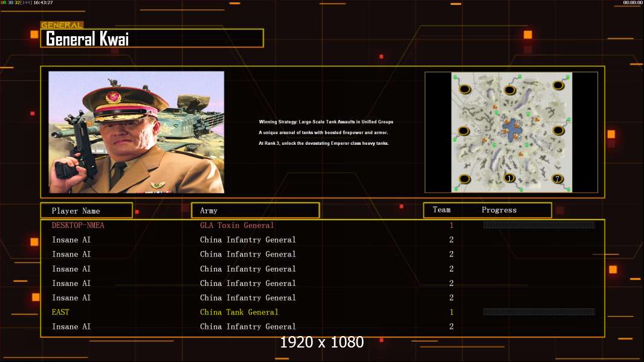Select player name "DESKTOP-NMEA"
644x362 pixels.
[x=78, y=225]
